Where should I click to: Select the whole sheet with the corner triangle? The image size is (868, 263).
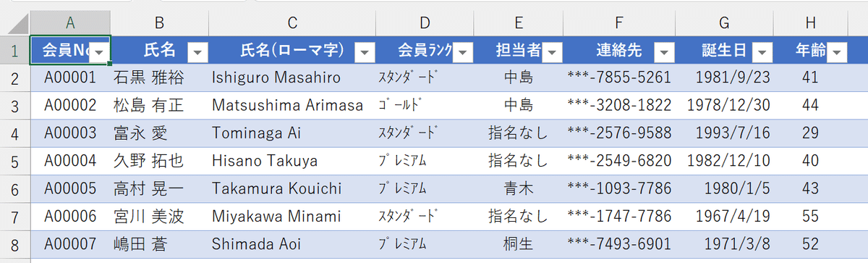tap(15, 23)
